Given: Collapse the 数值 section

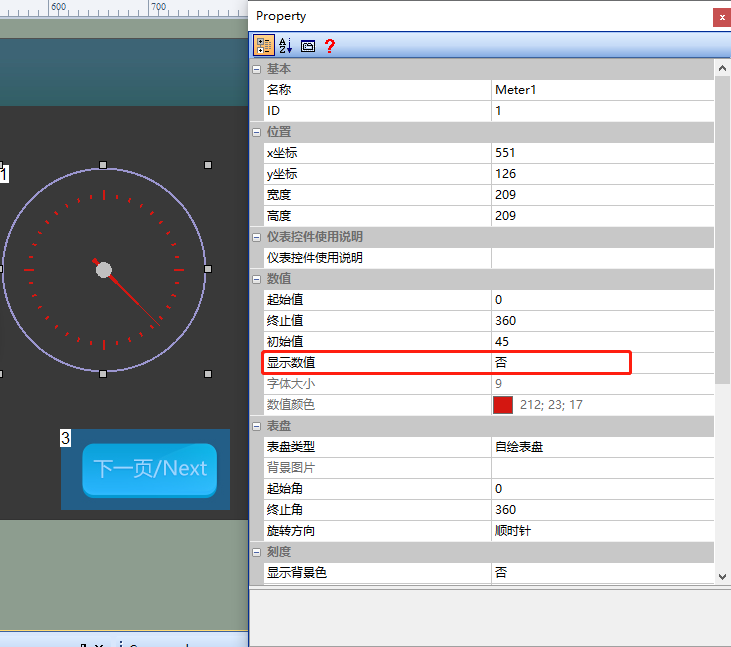Looking at the screenshot, I should 256,279.
